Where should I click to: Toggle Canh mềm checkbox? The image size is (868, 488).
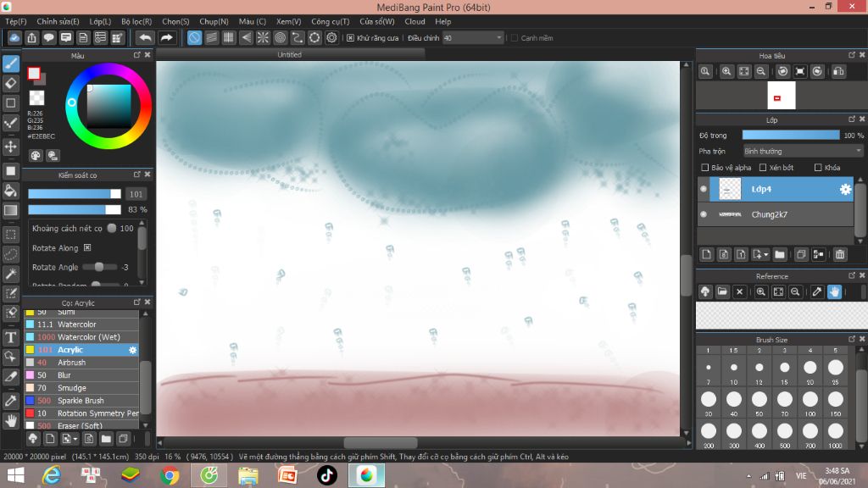tap(515, 38)
